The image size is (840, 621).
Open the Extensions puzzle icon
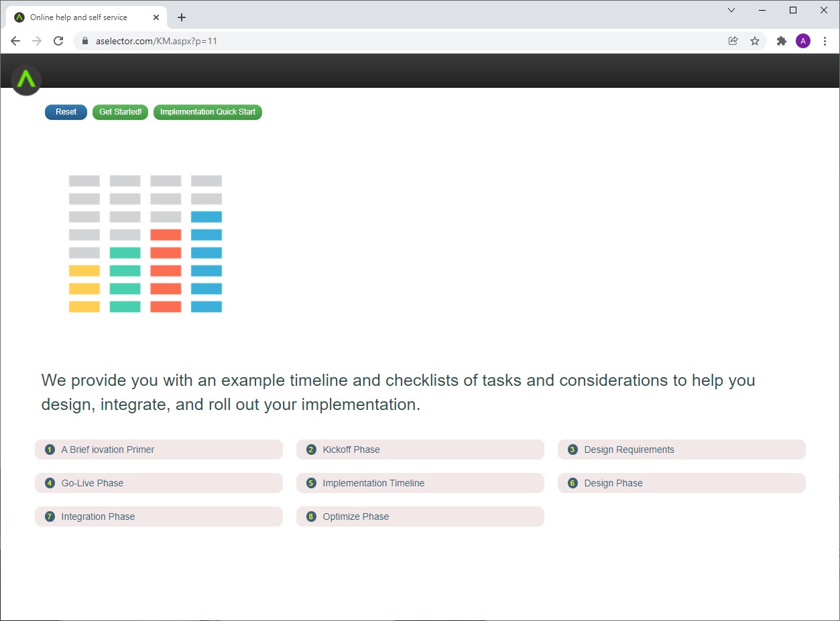point(781,41)
